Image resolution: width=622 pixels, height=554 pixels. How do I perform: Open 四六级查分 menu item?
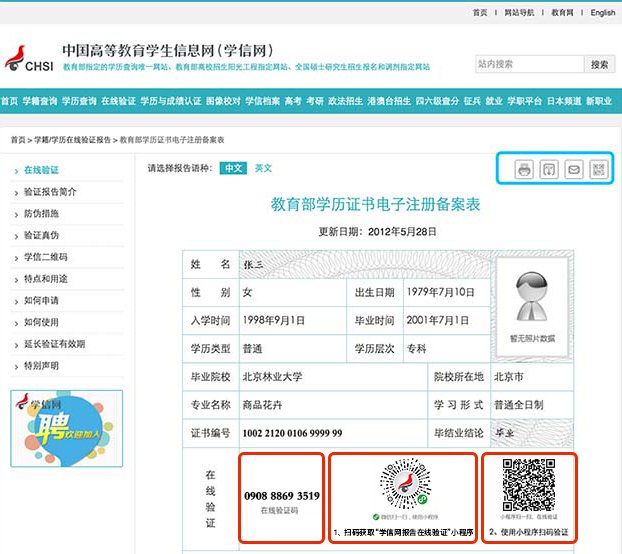[437, 101]
